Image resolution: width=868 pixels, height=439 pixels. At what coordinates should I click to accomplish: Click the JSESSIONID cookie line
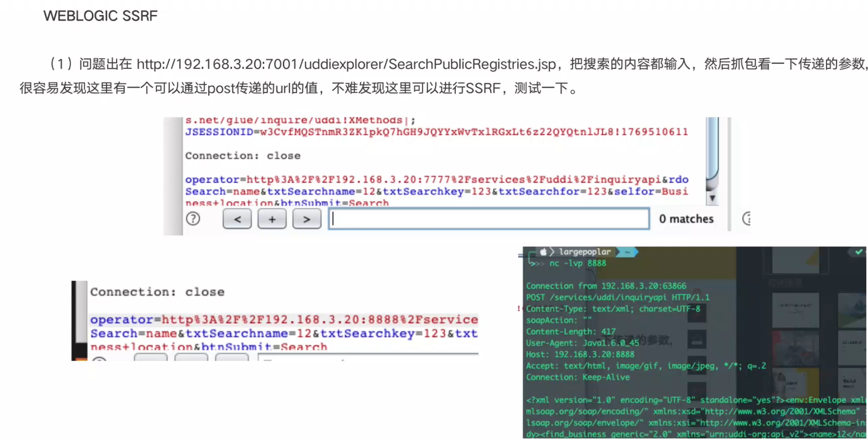coord(436,132)
